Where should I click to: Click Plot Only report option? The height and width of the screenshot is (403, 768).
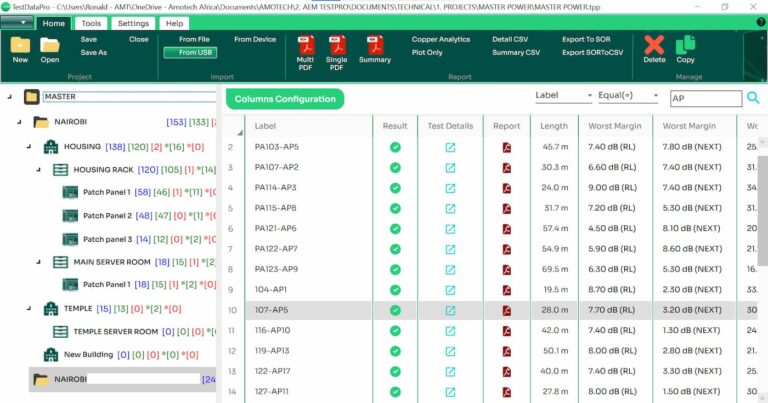click(x=427, y=52)
